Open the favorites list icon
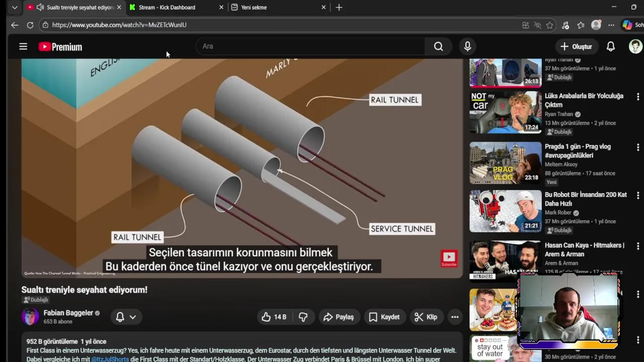Viewport: 644px width, 362px height. [x=581, y=25]
